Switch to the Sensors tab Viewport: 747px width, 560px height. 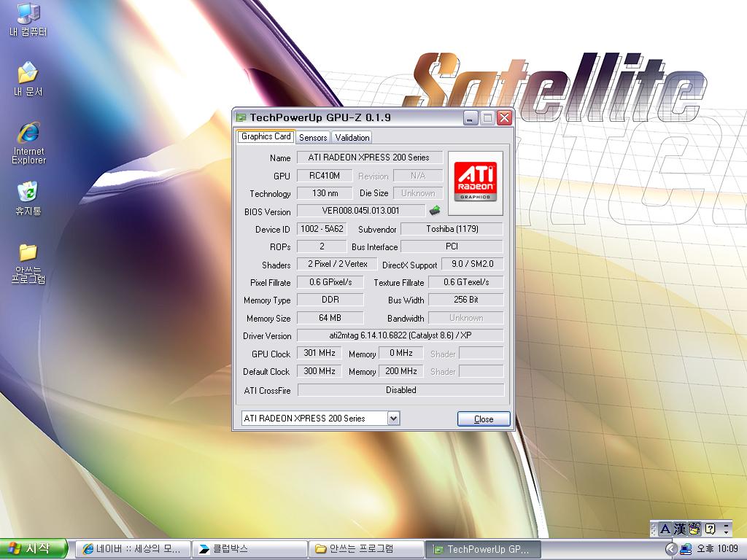click(x=313, y=138)
